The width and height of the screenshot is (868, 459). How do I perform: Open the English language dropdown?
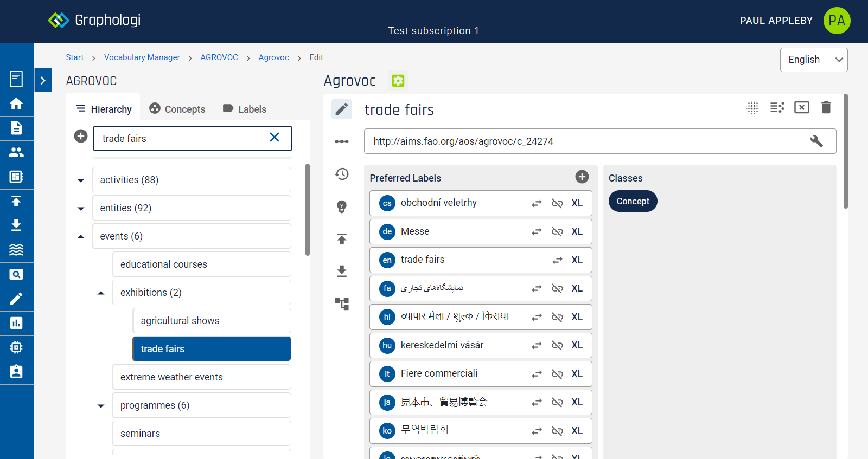point(814,60)
